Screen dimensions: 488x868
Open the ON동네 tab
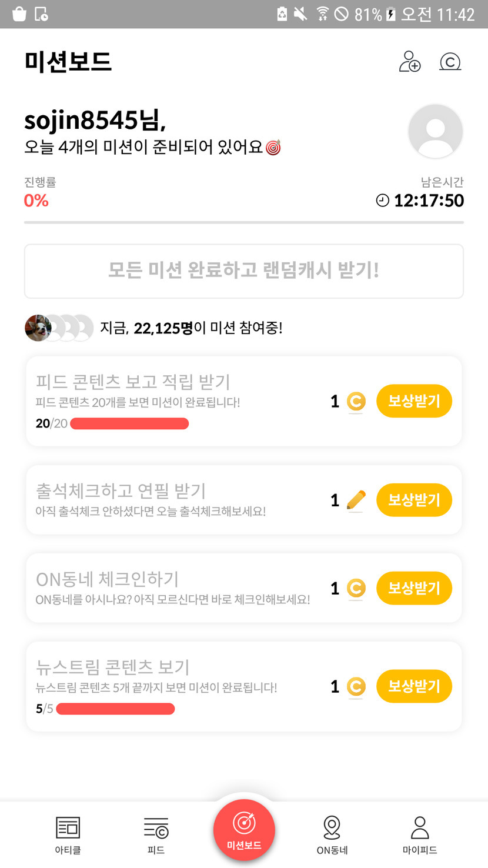(332, 834)
